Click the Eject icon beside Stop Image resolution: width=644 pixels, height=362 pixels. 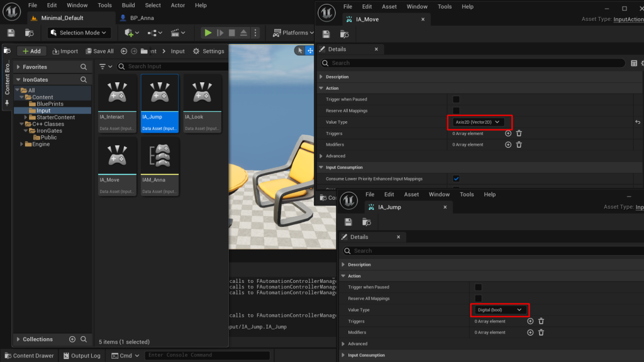[x=244, y=33]
